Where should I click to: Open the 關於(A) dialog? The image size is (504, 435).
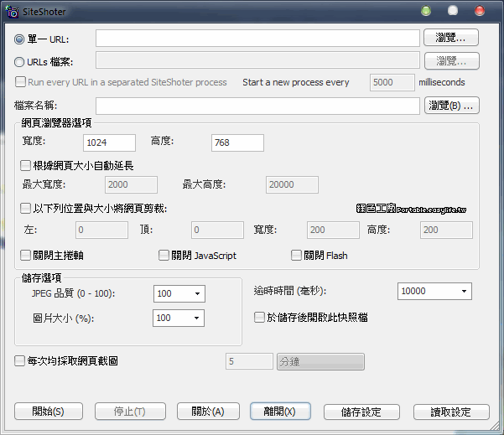pyautogui.click(x=208, y=412)
